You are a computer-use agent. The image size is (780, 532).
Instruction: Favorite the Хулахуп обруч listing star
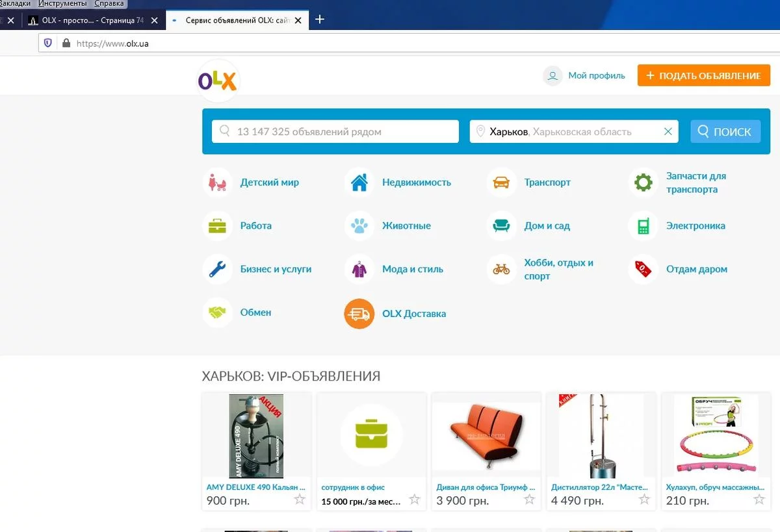pos(759,500)
